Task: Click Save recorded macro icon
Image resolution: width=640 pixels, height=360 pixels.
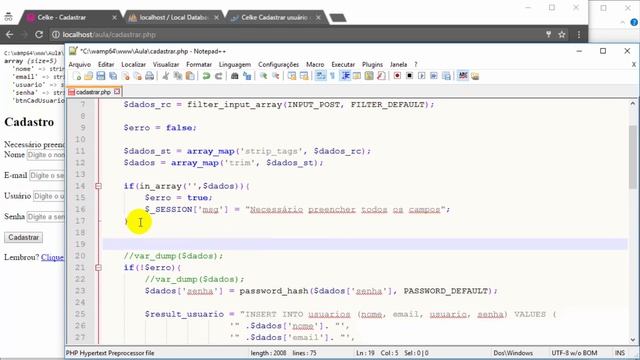Action: point(446,76)
